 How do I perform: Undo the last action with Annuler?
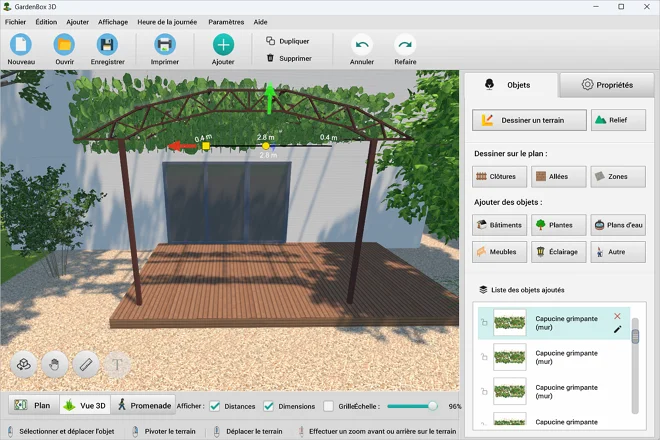362,45
